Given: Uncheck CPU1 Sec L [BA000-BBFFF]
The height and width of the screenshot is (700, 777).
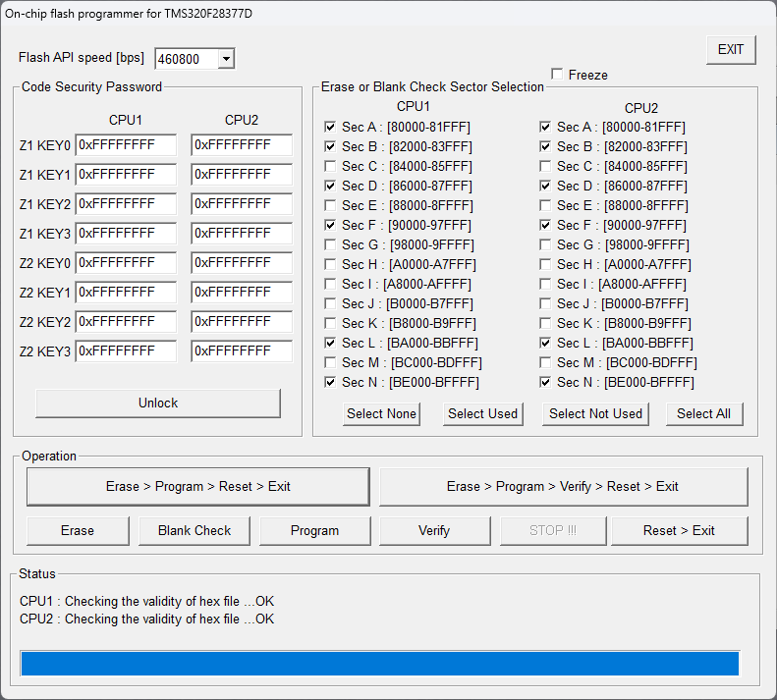Looking at the screenshot, I should tap(330, 343).
